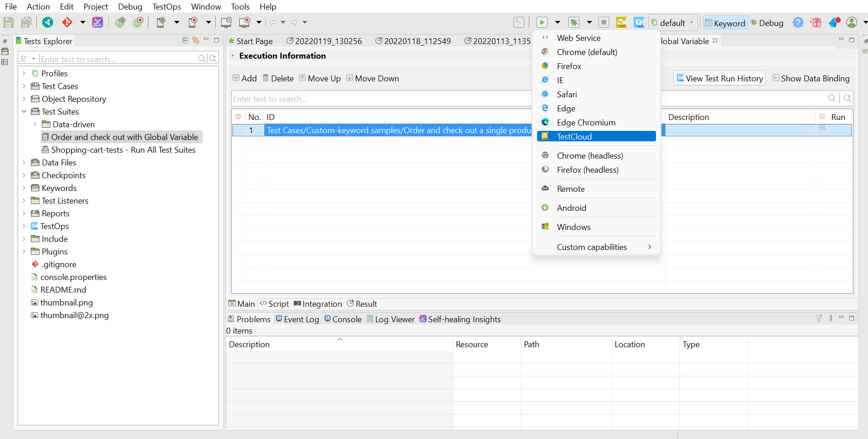The image size is (868, 439).
Task: Expand the Execution Information section
Action: 233,55
